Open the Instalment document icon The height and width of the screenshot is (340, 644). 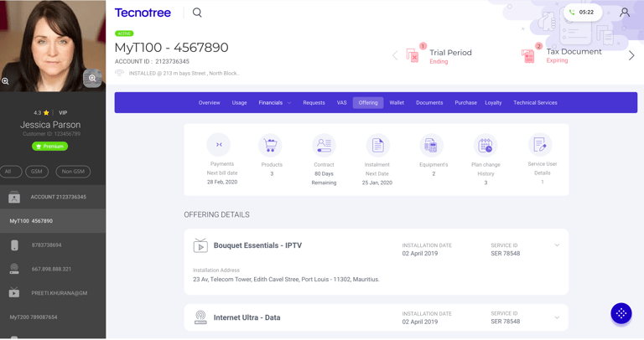(x=377, y=145)
